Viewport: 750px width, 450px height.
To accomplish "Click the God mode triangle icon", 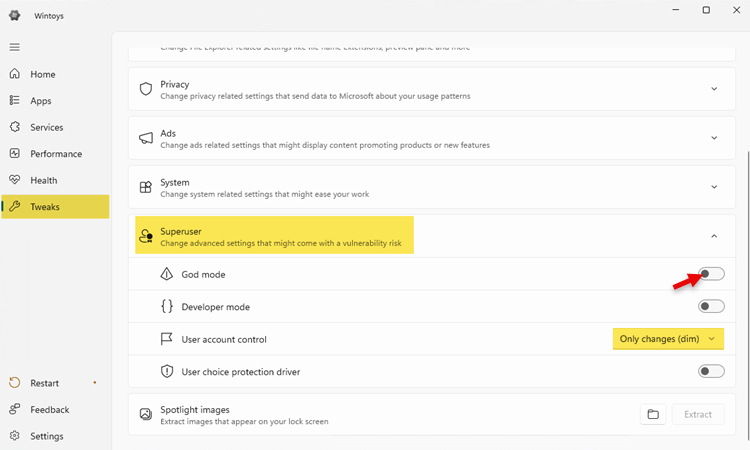I will (167, 274).
